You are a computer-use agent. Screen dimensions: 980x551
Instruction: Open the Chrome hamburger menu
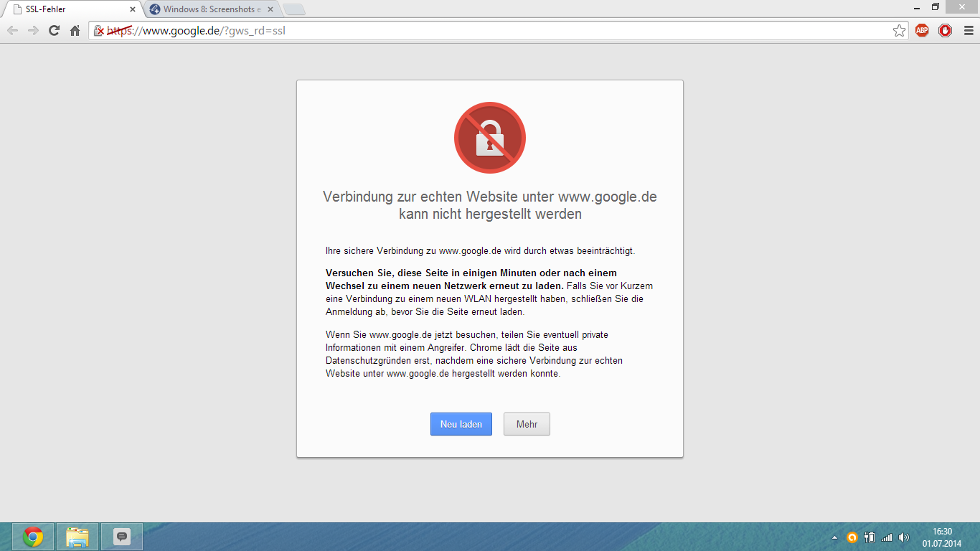pos(968,31)
